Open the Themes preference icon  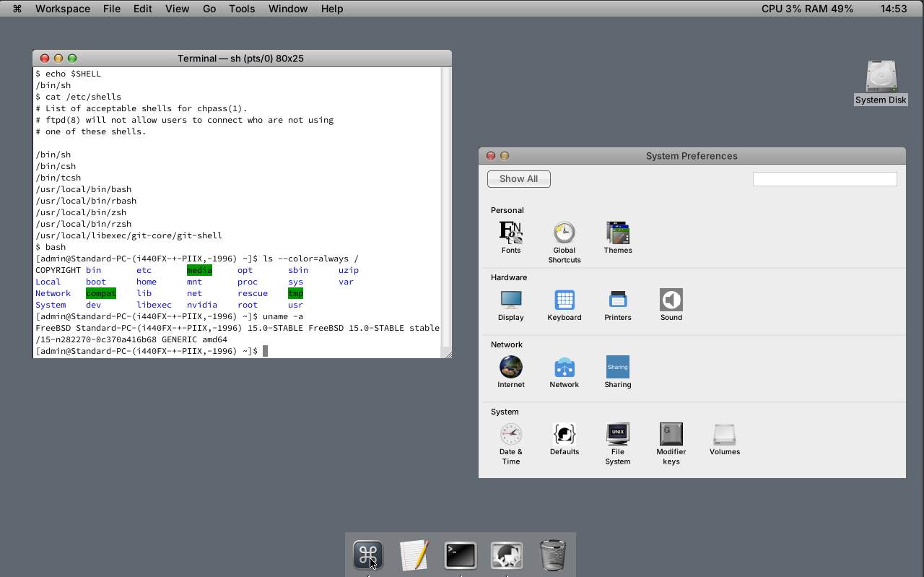pos(618,233)
